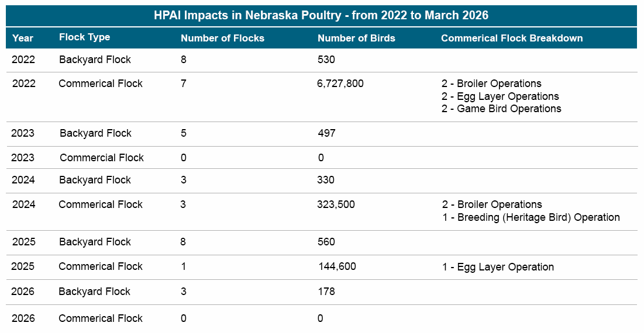Viewport: 644px width, 333px height.
Task: Select the Year column header
Action: click(23, 38)
